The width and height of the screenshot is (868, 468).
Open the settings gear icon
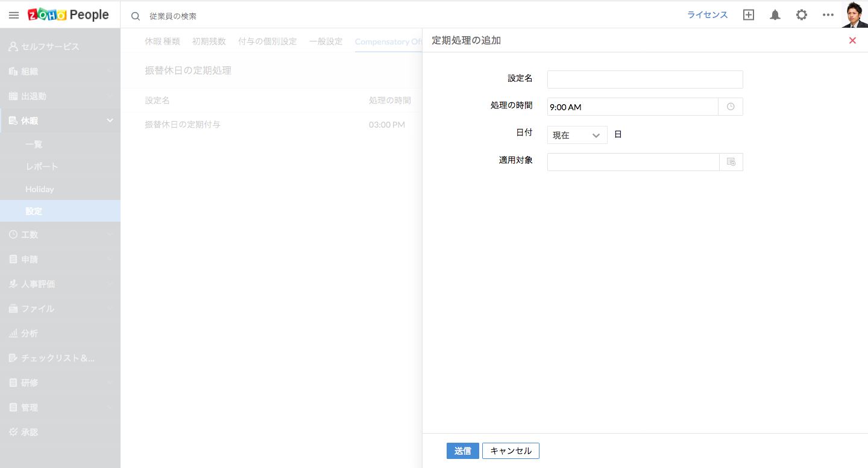pyautogui.click(x=802, y=16)
